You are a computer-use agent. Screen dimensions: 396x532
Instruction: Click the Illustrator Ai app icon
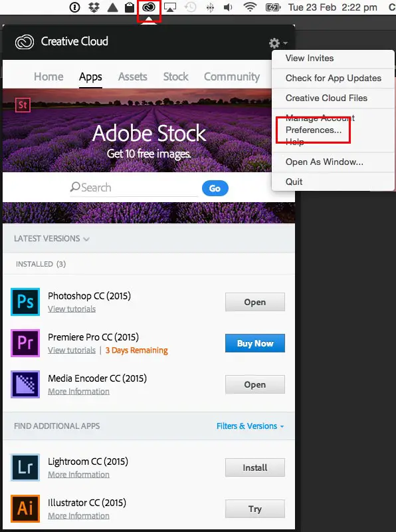(25, 509)
